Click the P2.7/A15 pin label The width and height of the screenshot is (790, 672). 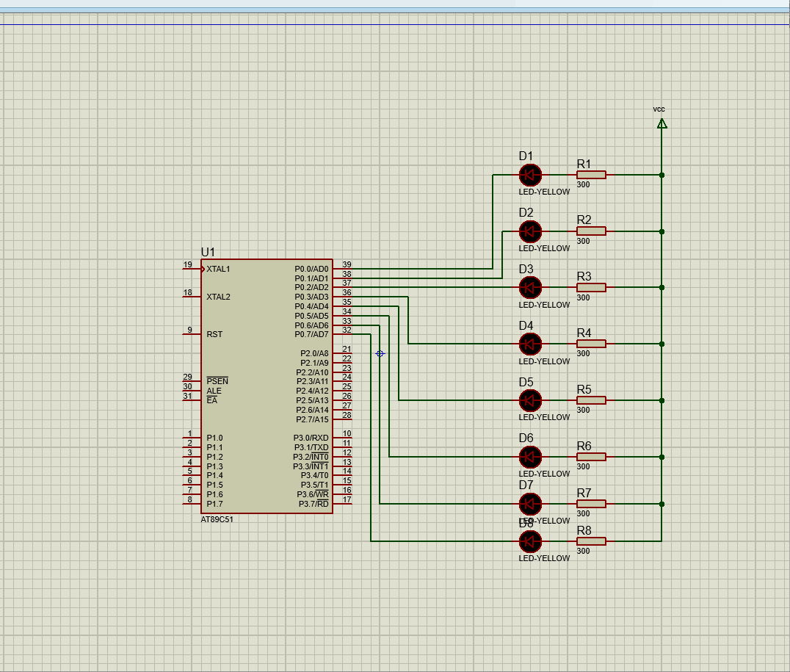click(x=312, y=419)
